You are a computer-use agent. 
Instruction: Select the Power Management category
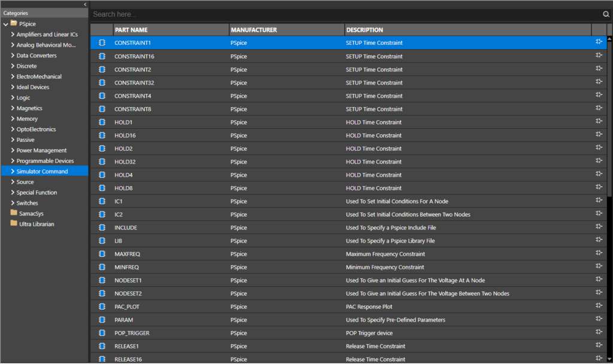pyautogui.click(x=41, y=150)
